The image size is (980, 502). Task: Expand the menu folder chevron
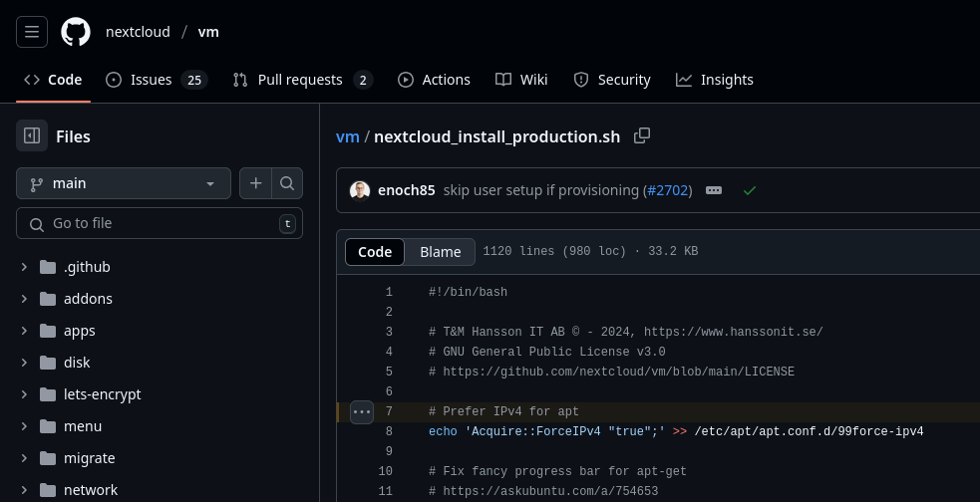(24, 426)
